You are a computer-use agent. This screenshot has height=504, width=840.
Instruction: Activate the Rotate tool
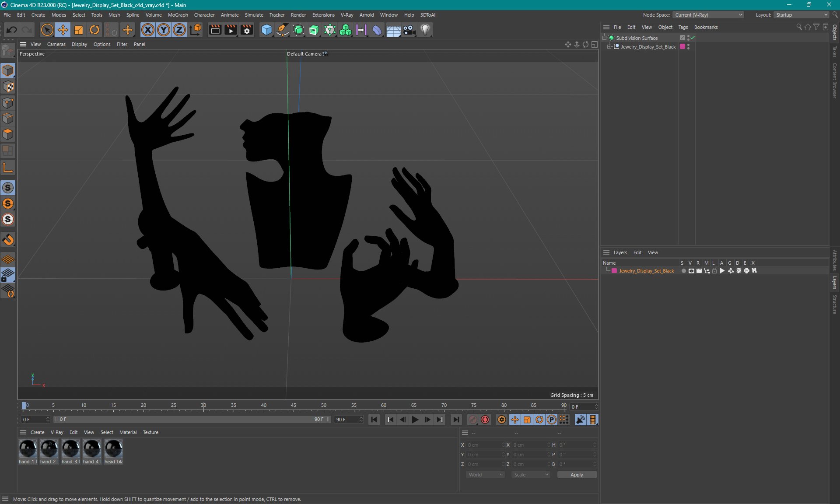coord(94,30)
